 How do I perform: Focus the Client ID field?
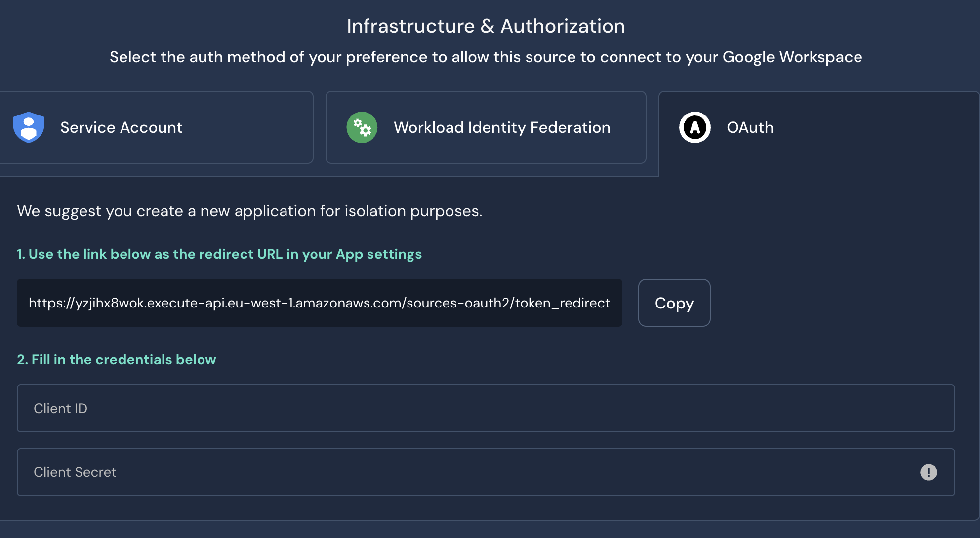coord(486,408)
